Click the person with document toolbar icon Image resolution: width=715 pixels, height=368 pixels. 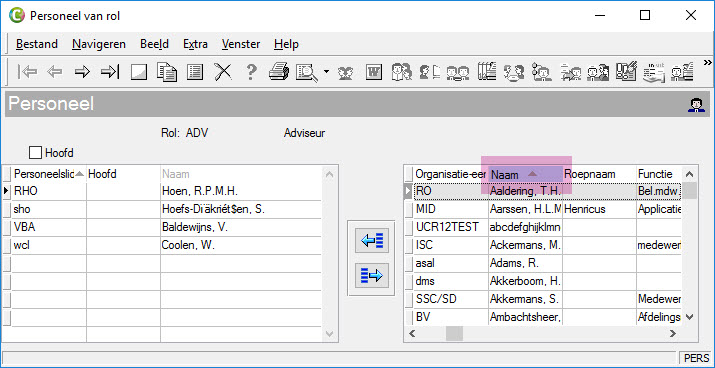[x=429, y=72]
